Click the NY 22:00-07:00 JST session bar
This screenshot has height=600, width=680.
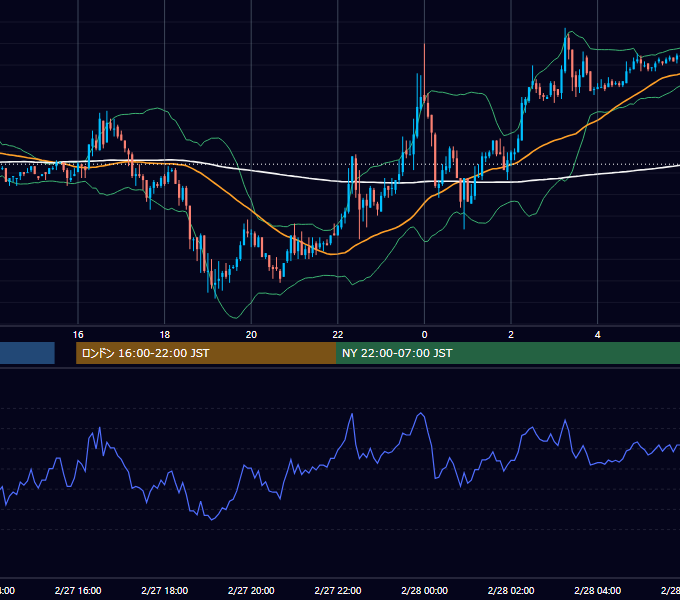click(508, 353)
